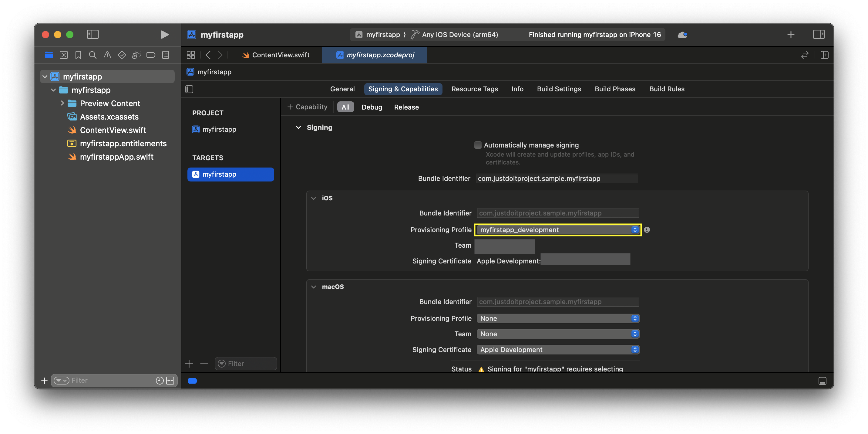Screen dimensions: 868x434
Task: Toggle the right inspector panel
Action: pyautogui.click(x=818, y=34)
